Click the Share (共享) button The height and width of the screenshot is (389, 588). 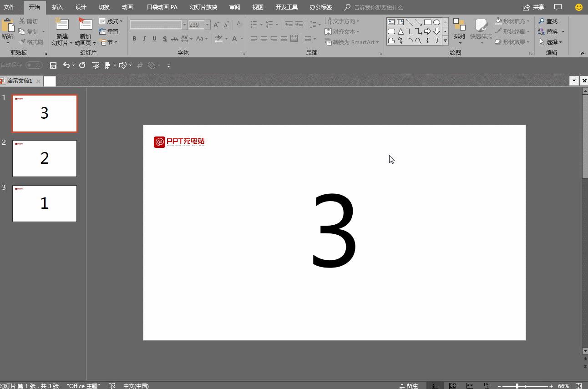pos(533,7)
